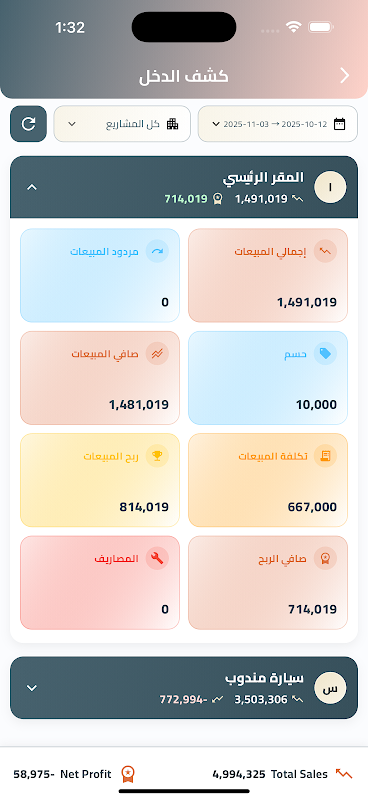368x800 pixels.
Task: Go back using the header chevron arrow
Action: click(345, 76)
